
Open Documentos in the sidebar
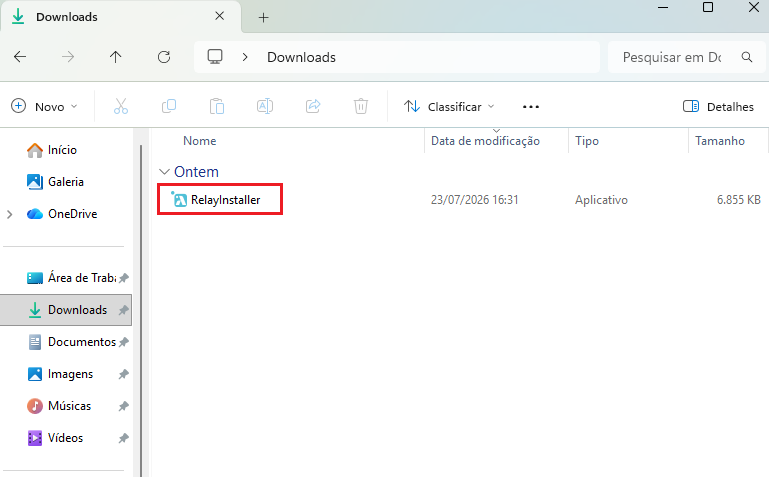tap(82, 342)
